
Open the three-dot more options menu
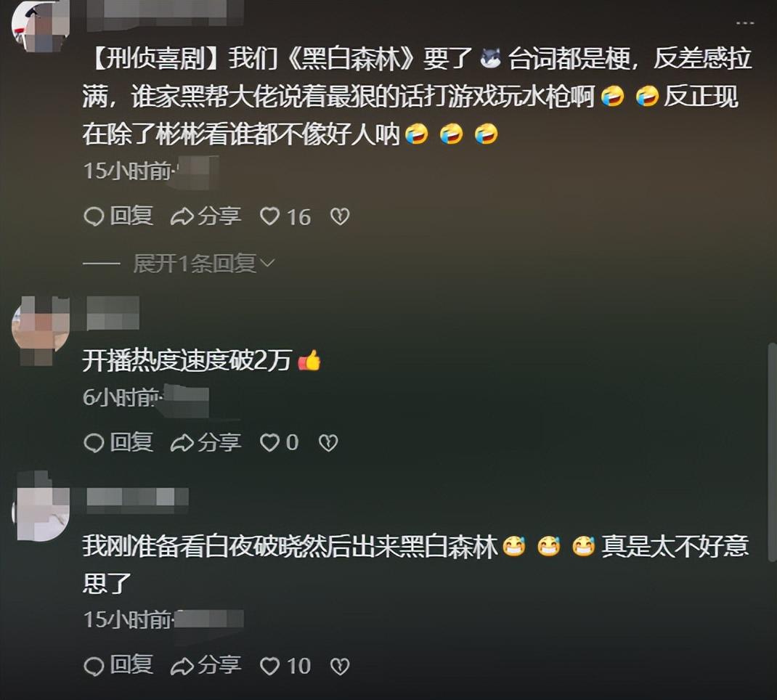(745, 23)
